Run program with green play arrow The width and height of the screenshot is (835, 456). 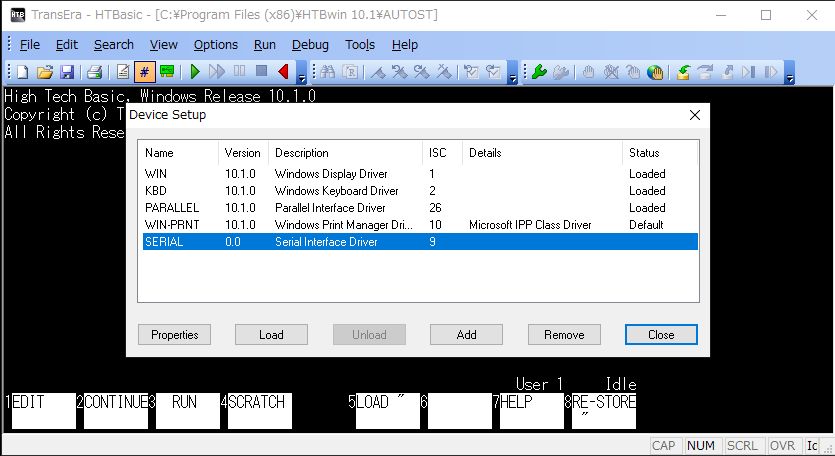click(x=195, y=71)
